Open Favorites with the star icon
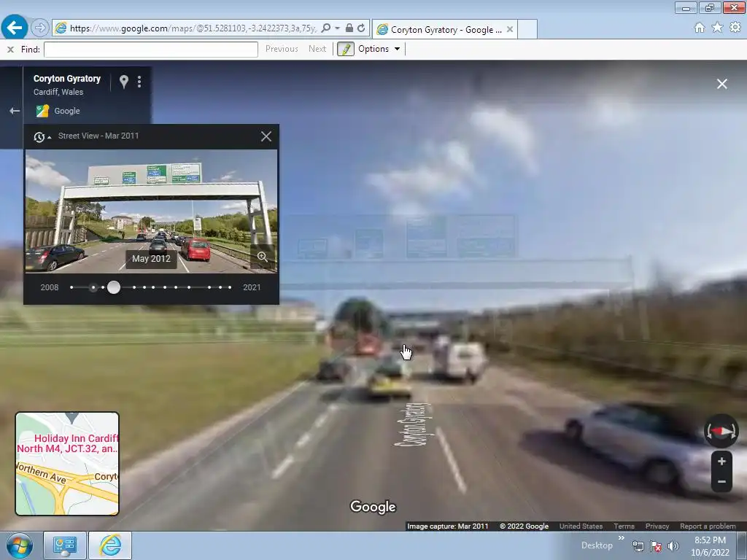The width and height of the screenshot is (747, 560). 717,28
